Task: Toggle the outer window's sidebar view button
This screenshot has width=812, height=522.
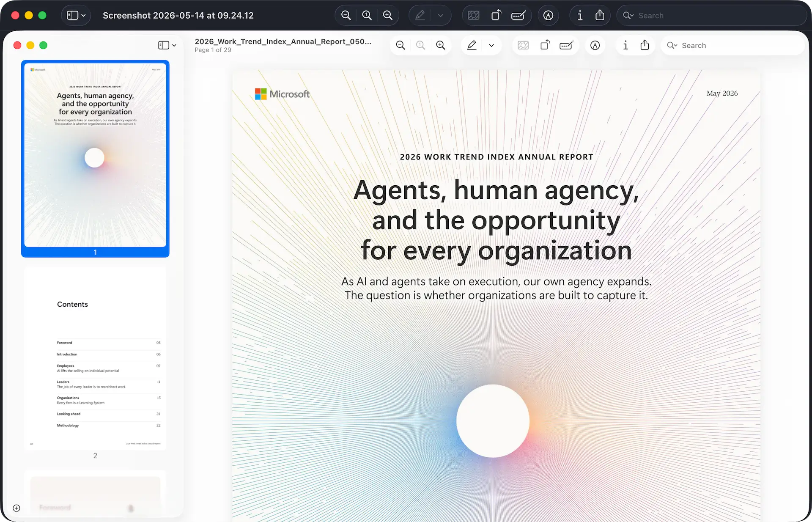Action: pyautogui.click(x=72, y=16)
